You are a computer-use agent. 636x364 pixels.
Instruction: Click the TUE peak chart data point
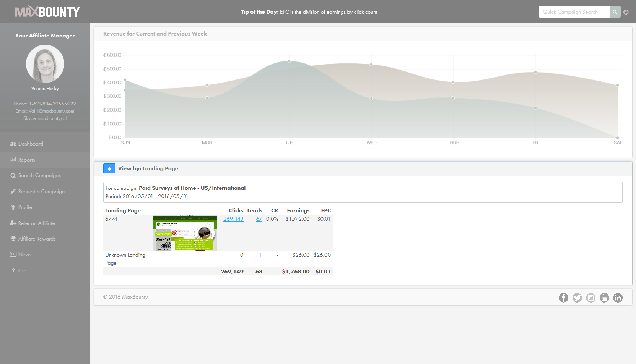(x=289, y=61)
